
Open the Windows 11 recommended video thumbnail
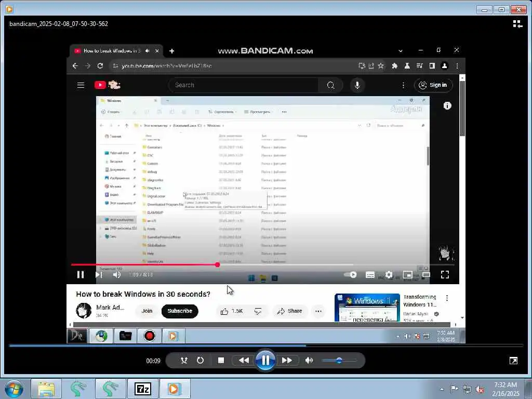pyautogui.click(x=367, y=308)
